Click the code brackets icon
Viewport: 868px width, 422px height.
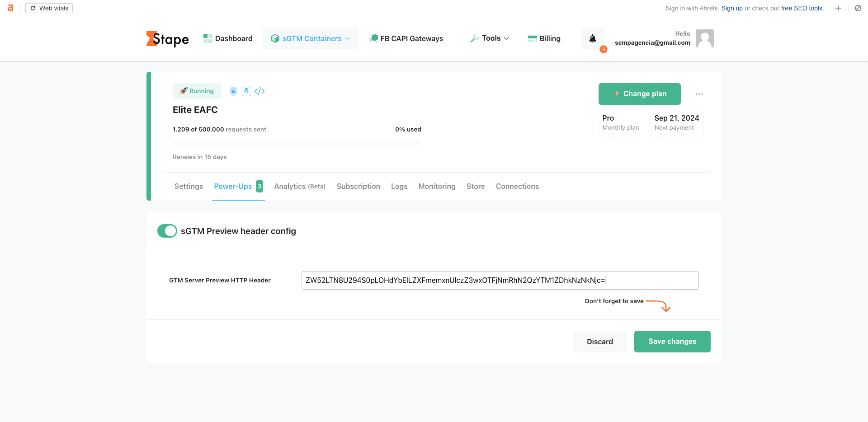click(259, 91)
